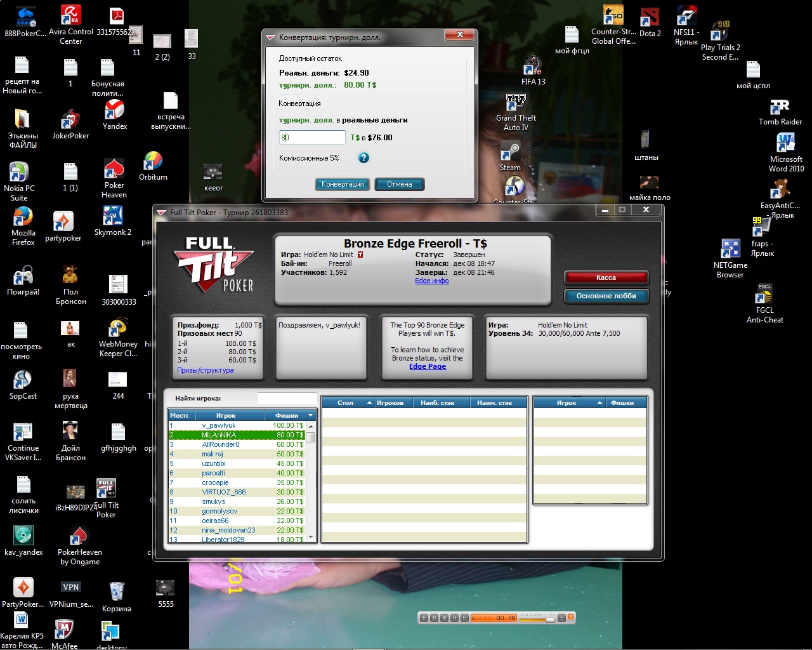Image resolution: width=812 pixels, height=650 pixels.
Task: Click the play button in the media player widget
Action: click(x=424, y=618)
